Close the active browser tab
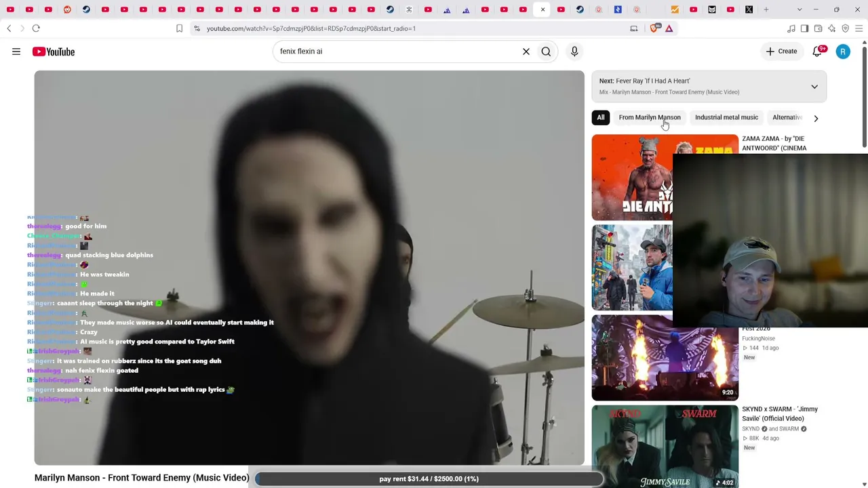Viewport: 868px width, 488px height. coord(542,9)
